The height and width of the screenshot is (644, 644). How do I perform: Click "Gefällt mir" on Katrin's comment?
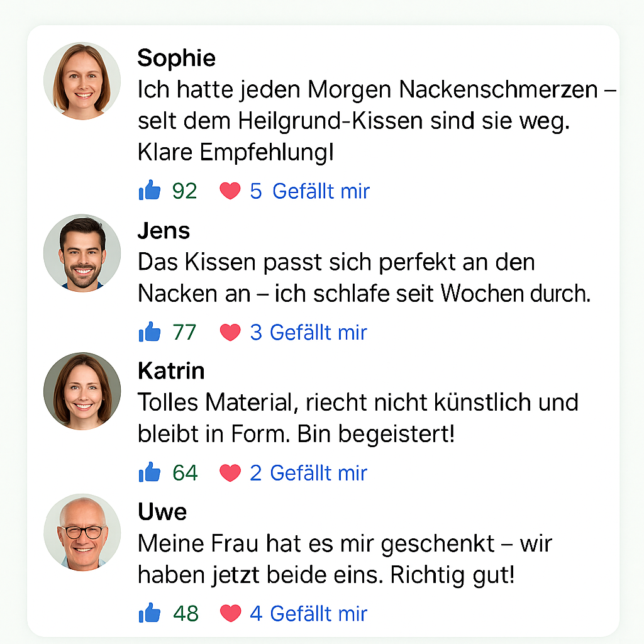click(x=318, y=473)
